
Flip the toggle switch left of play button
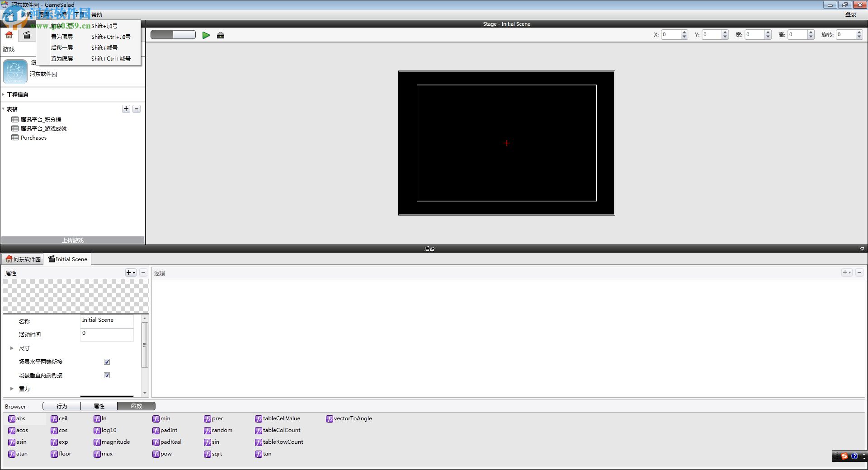173,35
